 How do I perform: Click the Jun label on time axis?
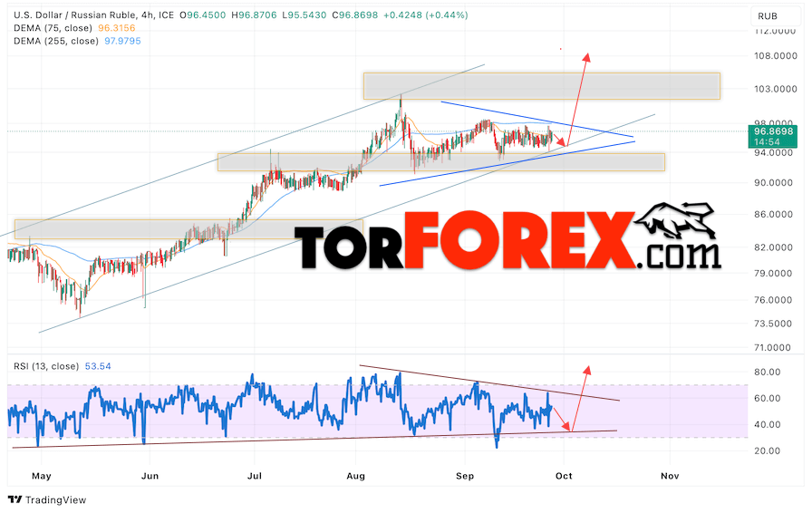(x=150, y=476)
